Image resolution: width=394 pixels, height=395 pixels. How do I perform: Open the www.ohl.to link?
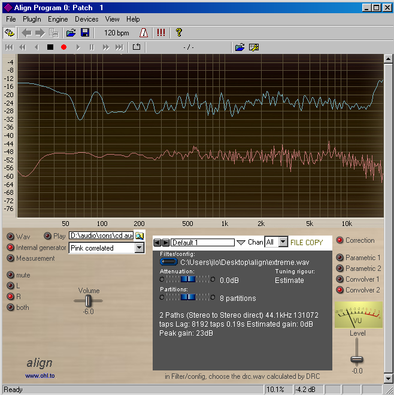click(x=40, y=376)
